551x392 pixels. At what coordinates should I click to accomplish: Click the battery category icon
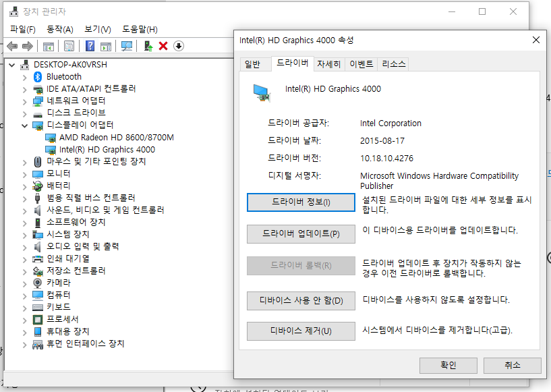point(38,186)
